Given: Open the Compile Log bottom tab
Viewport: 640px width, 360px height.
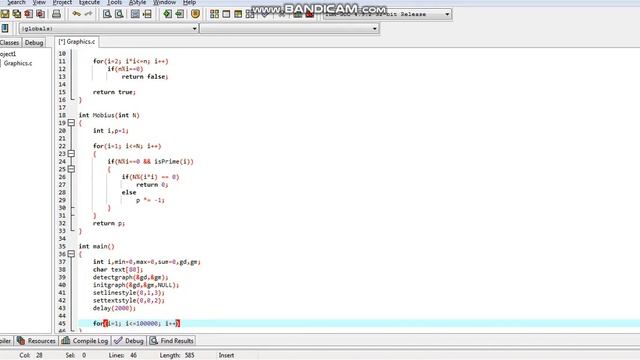Looking at the screenshot, I should [85, 340].
